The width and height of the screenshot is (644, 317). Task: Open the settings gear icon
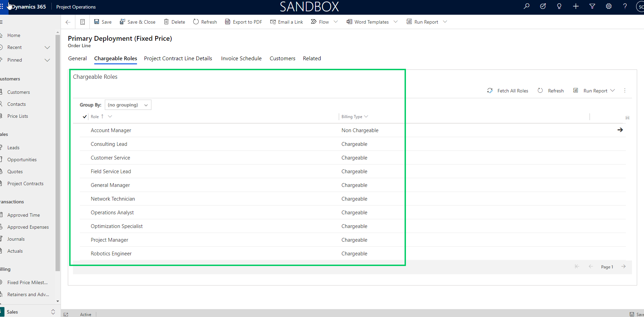coord(609,6)
